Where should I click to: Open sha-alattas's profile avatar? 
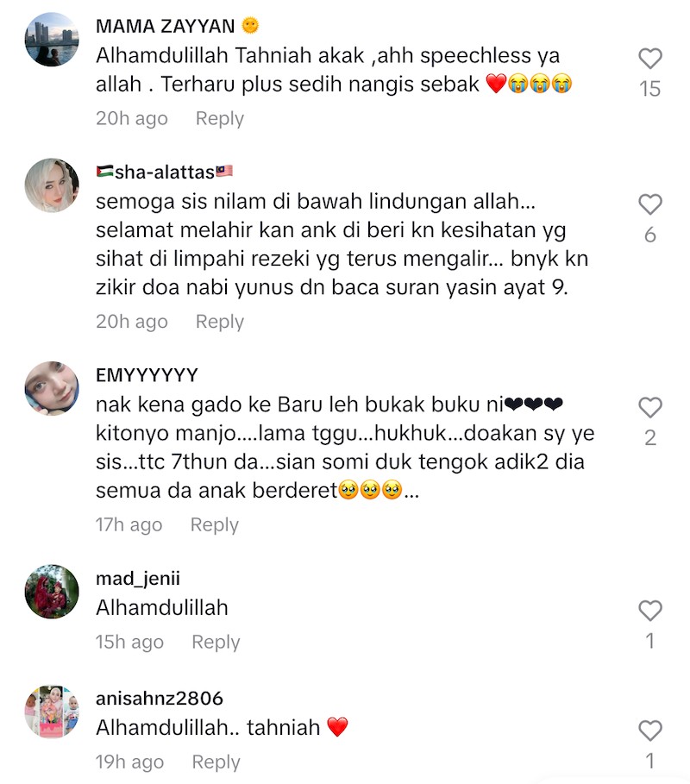[52, 185]
